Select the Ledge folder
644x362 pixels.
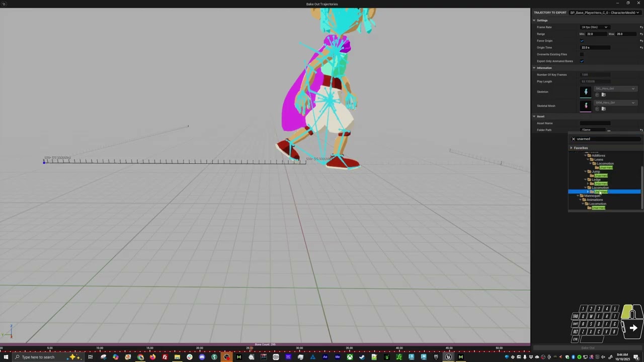[596, 179]
